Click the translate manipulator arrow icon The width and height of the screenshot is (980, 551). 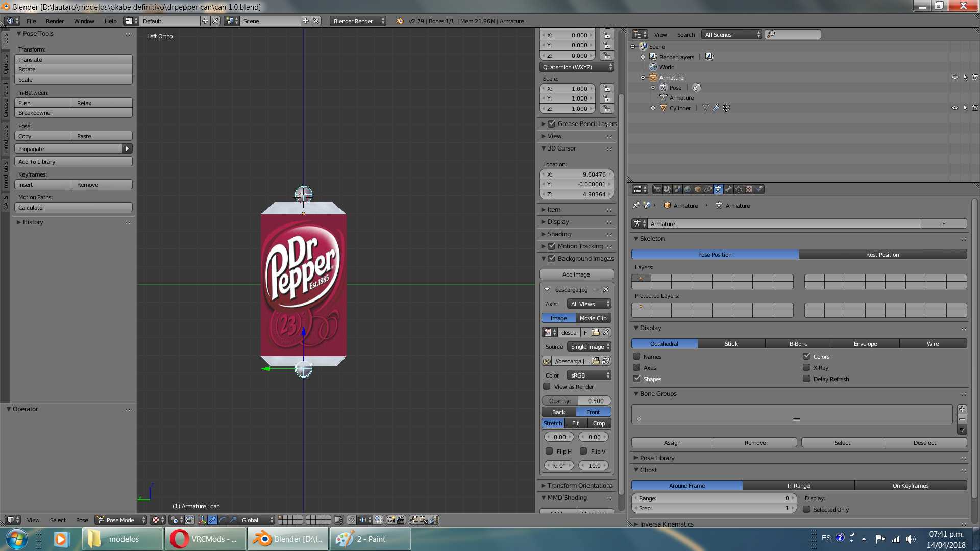click(x=212, y=520)
